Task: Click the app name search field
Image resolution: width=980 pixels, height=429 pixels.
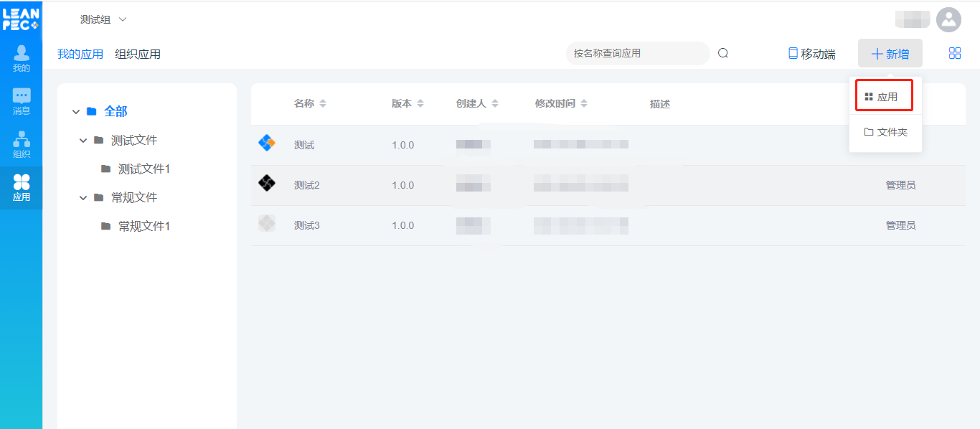Action: [636, 53]
